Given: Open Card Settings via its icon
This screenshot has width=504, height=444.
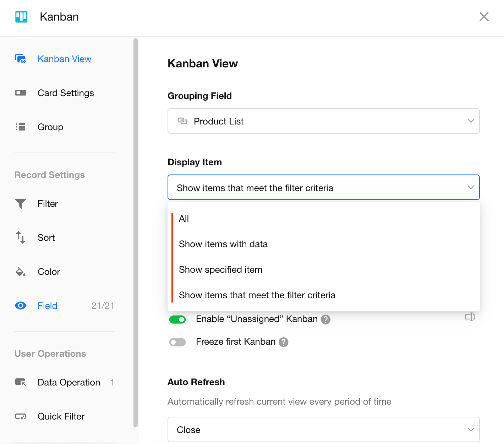Looking at the screenshot, I should point(21,93).
